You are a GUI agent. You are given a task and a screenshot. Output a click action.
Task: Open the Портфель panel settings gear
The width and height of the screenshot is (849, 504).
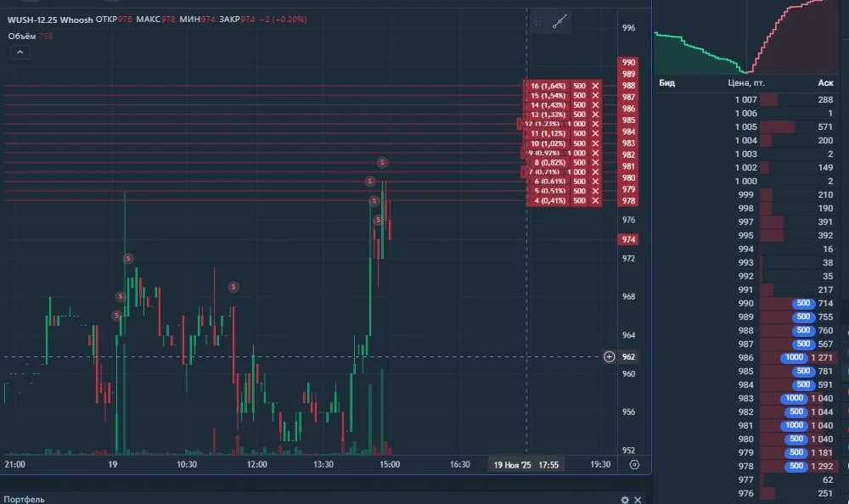pos(625,500)
